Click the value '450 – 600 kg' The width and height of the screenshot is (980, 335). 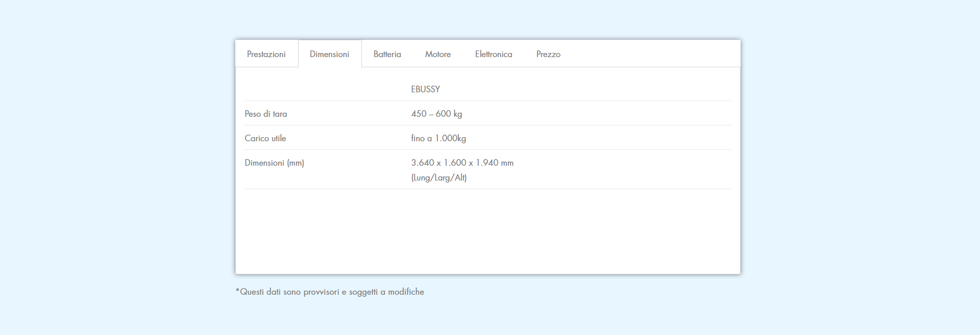coord(436,114)
